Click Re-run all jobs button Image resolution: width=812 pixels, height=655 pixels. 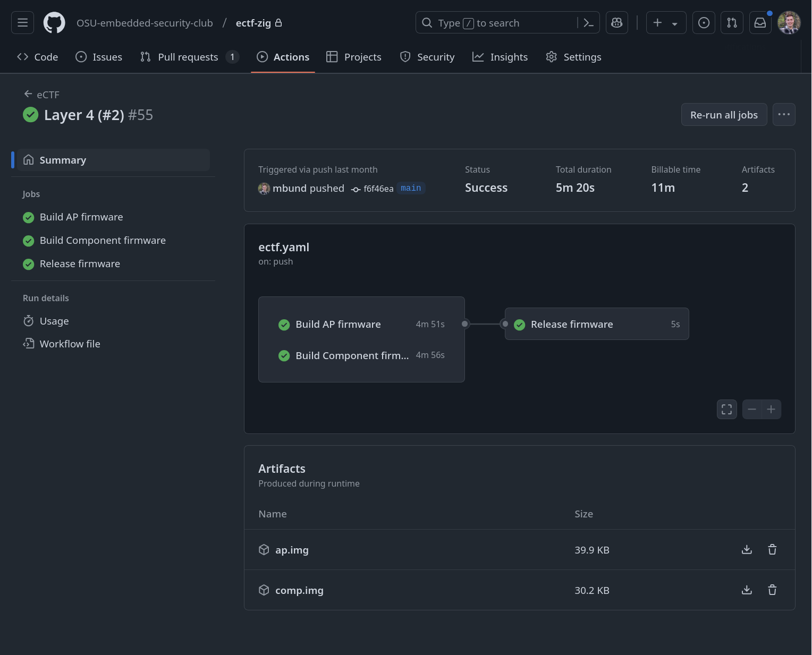point(724,115)
